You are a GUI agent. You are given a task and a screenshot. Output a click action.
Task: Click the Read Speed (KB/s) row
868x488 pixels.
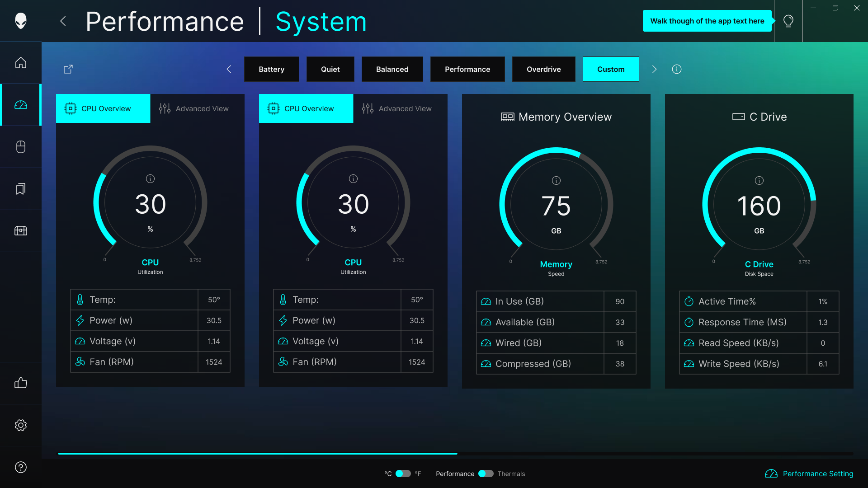pyautogui.click(x=759, y=343)
